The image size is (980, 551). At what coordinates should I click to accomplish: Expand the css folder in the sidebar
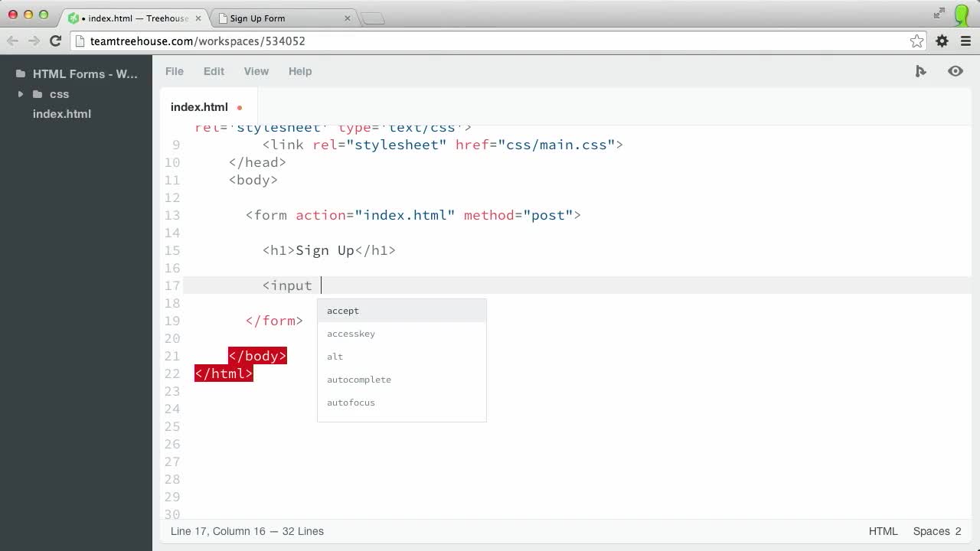(x=19, y=94)
